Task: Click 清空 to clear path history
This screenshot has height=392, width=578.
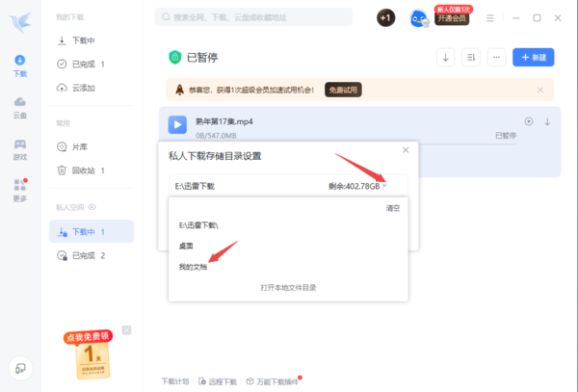Action: point(393,208)
